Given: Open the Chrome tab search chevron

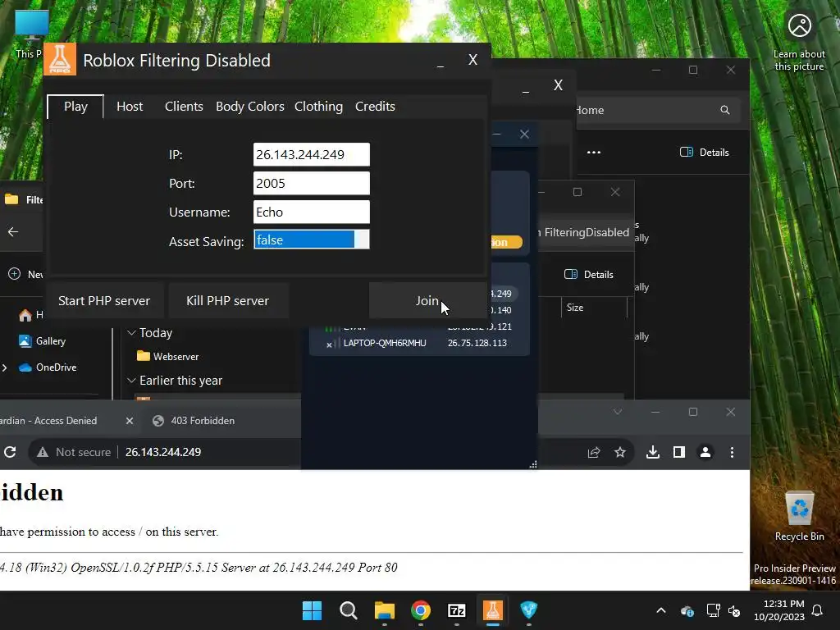Looking at the screenshot, I should (618, 412).
